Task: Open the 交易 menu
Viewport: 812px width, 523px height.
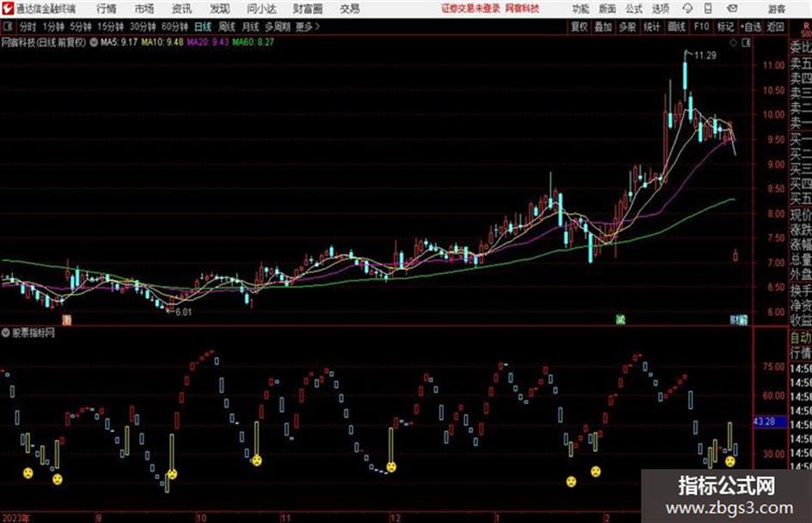Action: pyautogui.click(x=350, y=9)
